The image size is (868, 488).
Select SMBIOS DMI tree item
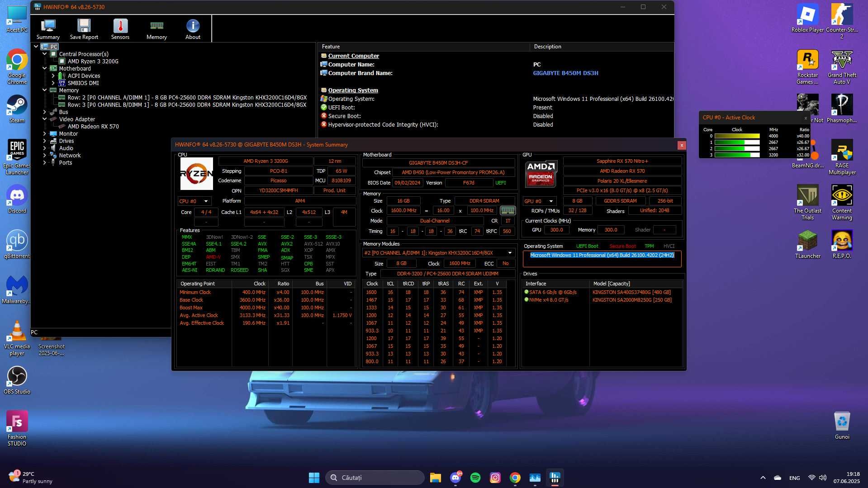83,83
